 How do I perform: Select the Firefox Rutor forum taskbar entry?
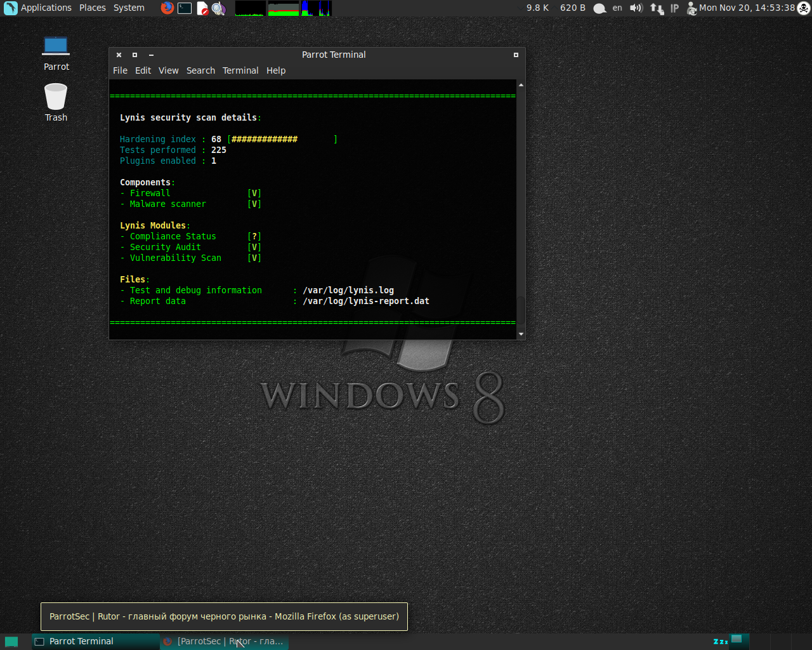coord(225,641)
